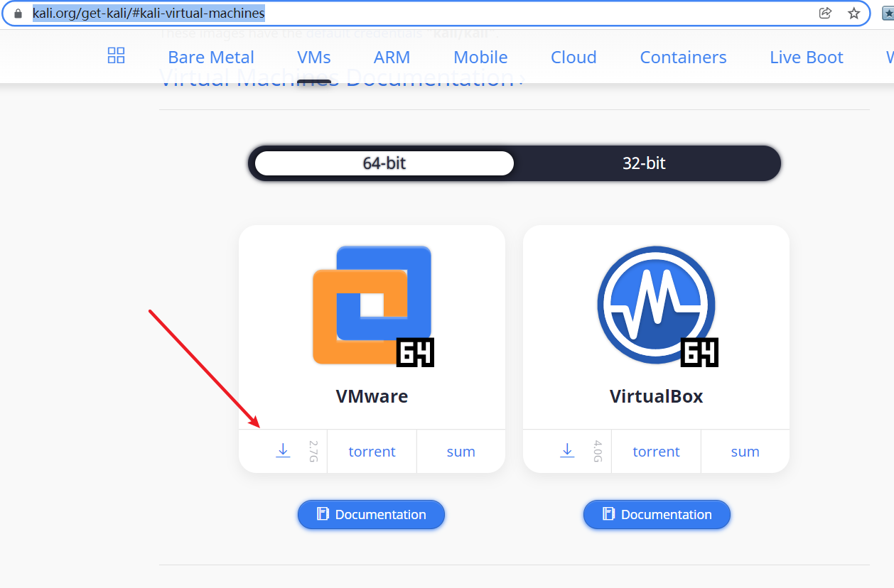Image resolution: width=894 pixels, height=588 pixels.
Task: Open the Containers nav tab
Action: [x=683, y=58]
